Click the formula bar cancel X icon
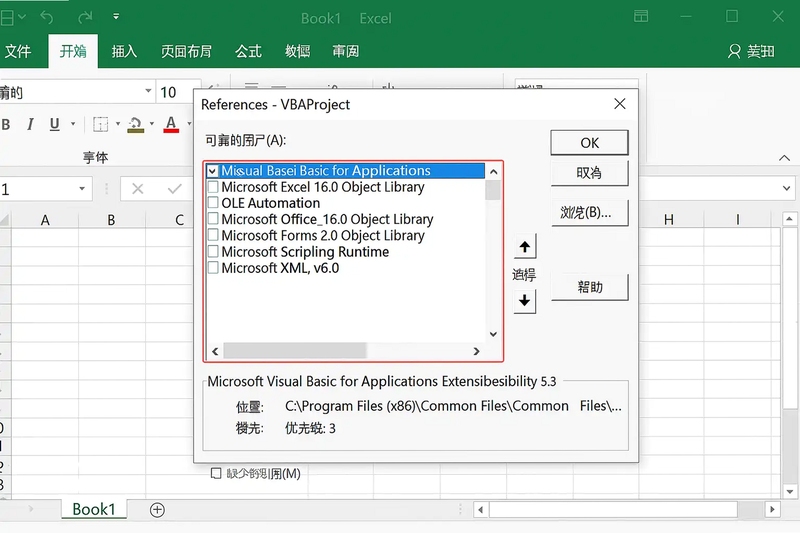Viewport: 800px width, 533px height. coord(138,189)
